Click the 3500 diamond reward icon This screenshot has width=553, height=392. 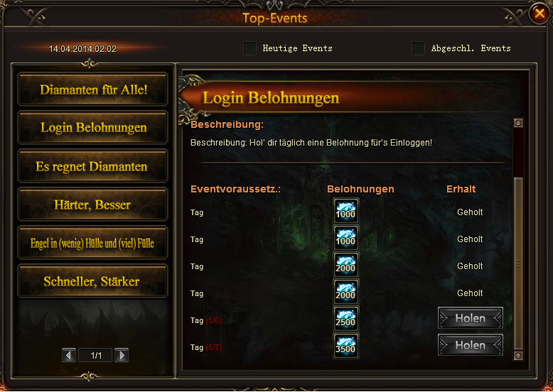346,346
